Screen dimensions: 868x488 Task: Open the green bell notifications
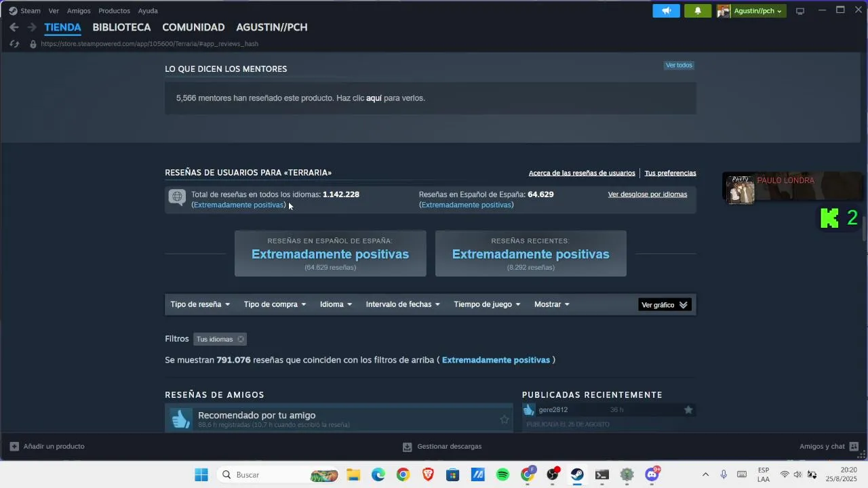click(698, 11)
